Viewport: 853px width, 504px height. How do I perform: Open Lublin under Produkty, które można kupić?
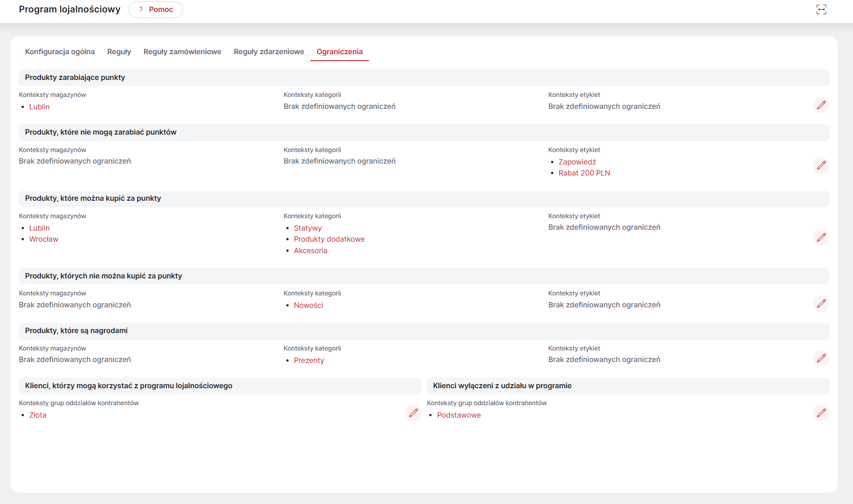[x=40, y=228]
